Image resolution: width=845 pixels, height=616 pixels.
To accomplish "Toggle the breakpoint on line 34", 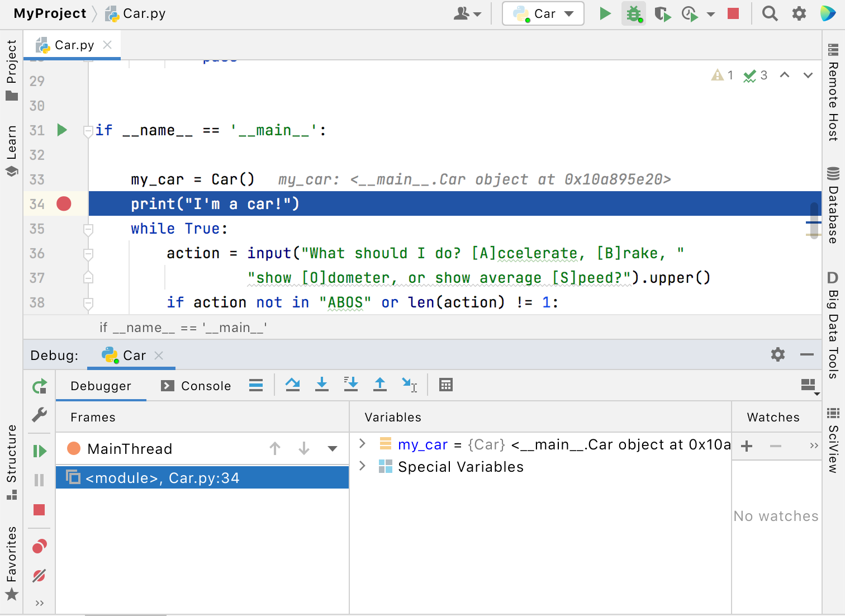I will click(64, 203).
